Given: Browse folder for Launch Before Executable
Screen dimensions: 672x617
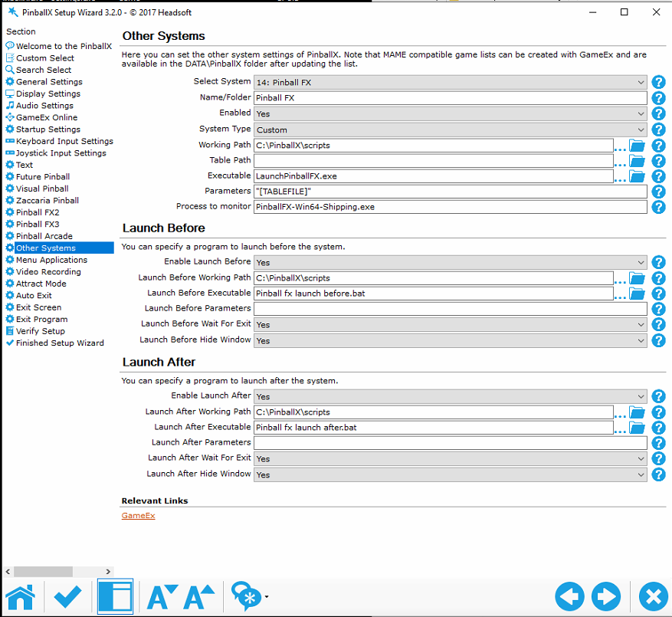Looking at the screenshot, I should click(637, 294).
